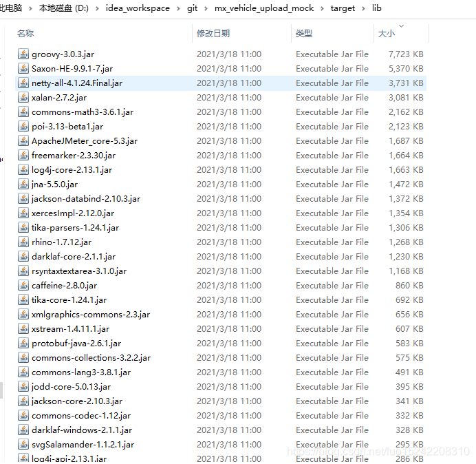Click the Saxon-HE-9.9.1-7.jar file icon
The image size is (476, 464).
click(23, 69)
